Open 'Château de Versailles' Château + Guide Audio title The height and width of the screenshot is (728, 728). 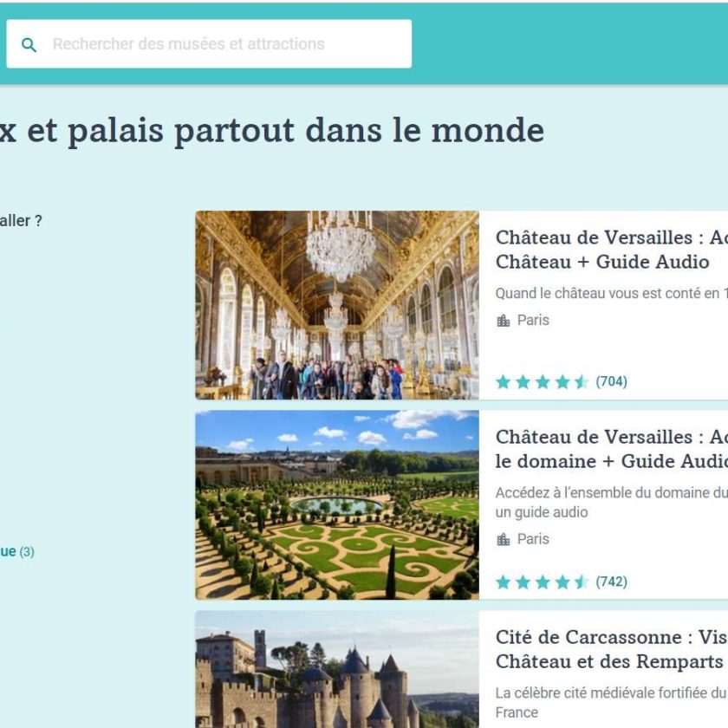click(612, 250)
